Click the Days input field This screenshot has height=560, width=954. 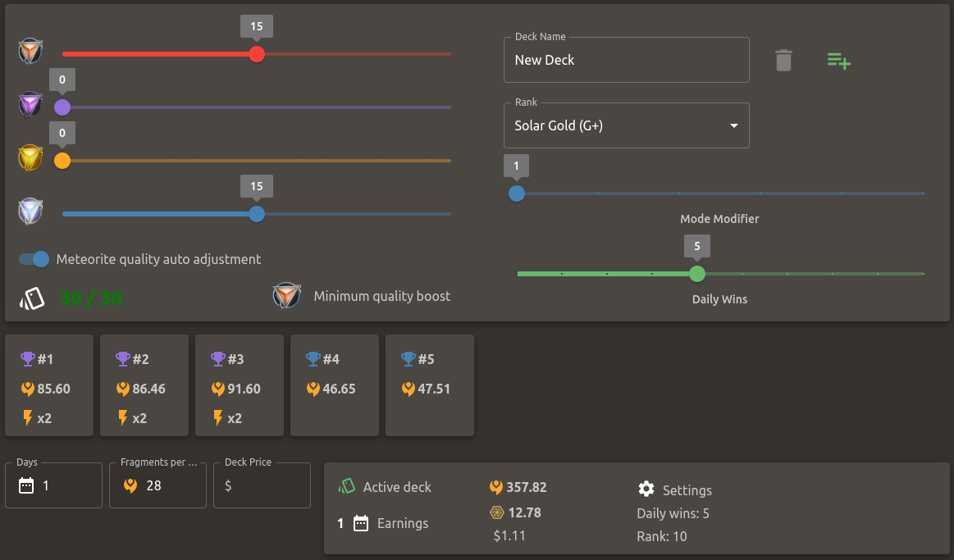click(x=53, y=485)
